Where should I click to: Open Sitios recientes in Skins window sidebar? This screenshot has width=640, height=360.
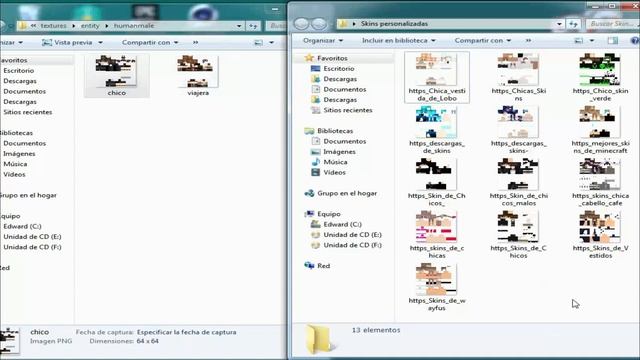tap(347, 110)
